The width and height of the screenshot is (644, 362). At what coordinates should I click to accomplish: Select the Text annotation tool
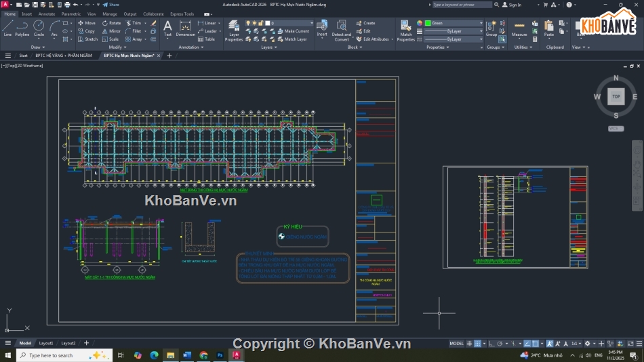(x=167, y=28)
